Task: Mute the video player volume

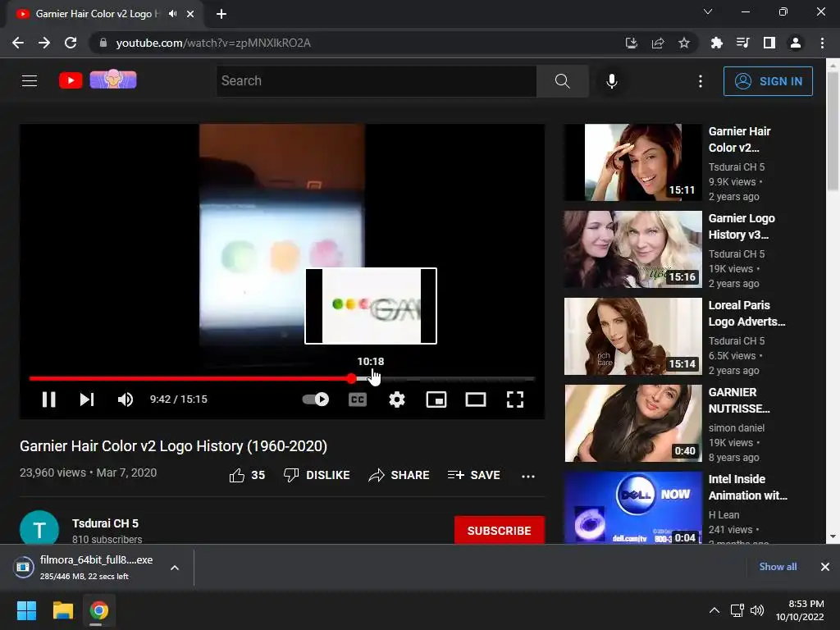Action: coord(126,399)
